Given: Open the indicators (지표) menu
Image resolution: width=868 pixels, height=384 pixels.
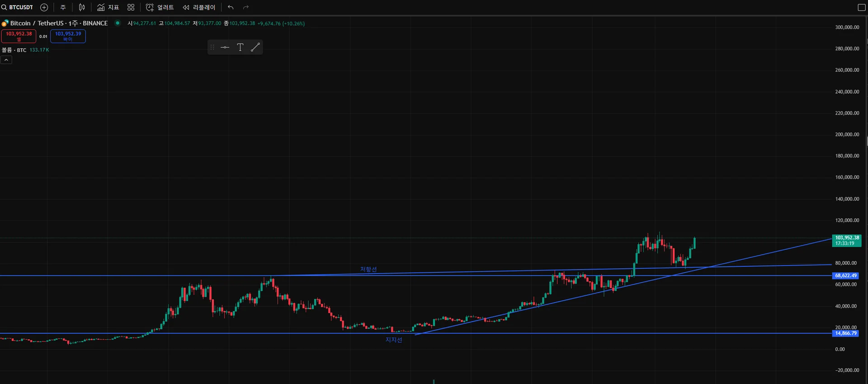Looking at the screenshot, I should click(x=108, y=7).
